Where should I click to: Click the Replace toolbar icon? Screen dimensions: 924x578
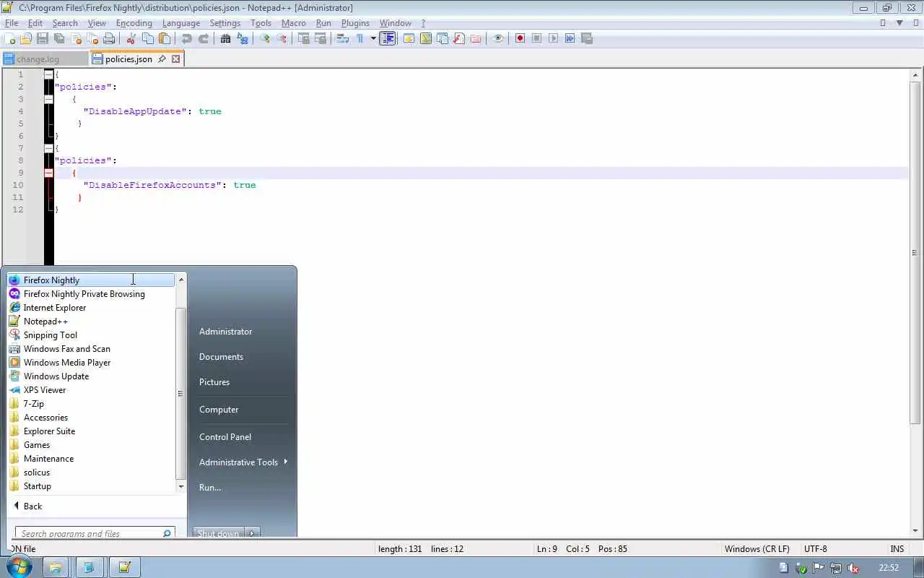pos(243,38)
